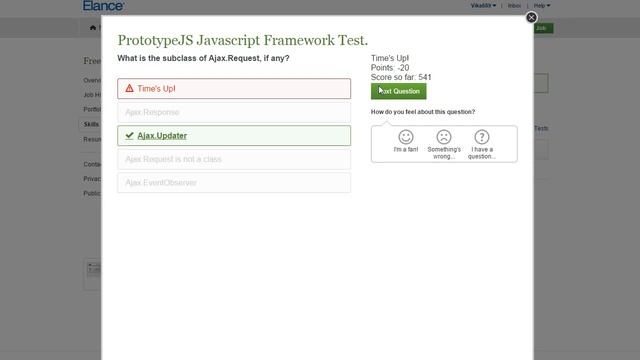Go to the Next Question

(x=398, y=91)
